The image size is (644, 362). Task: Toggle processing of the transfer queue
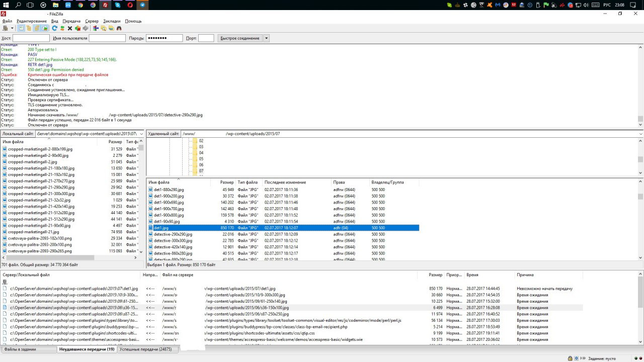click(62, 28)
